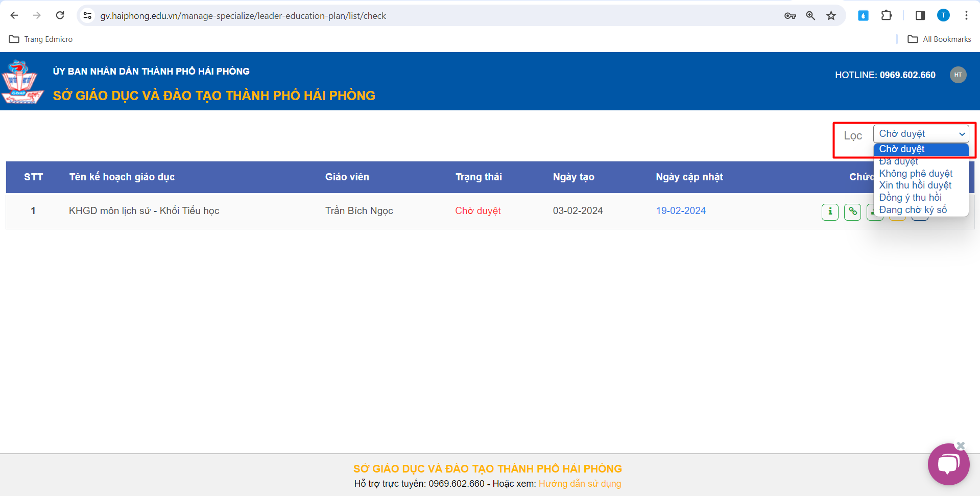Open the browser extensions puzzle icon
Screen dimensions: 980x496
[887, 16]
